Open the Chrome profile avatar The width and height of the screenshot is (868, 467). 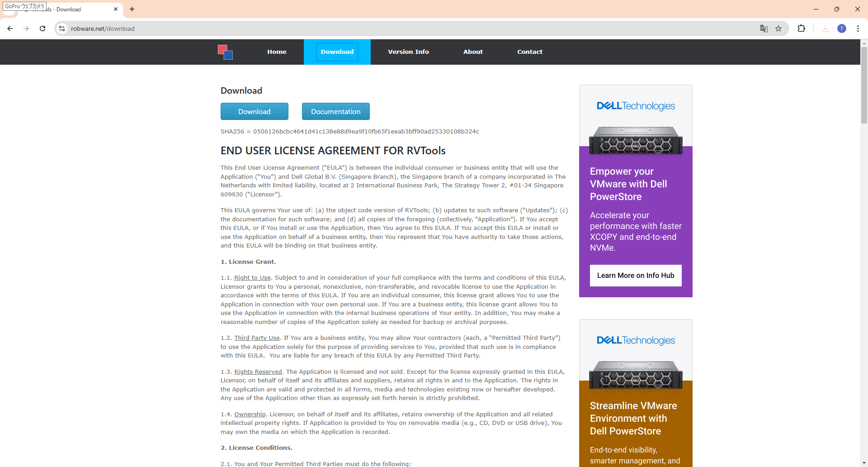(842, 29)
